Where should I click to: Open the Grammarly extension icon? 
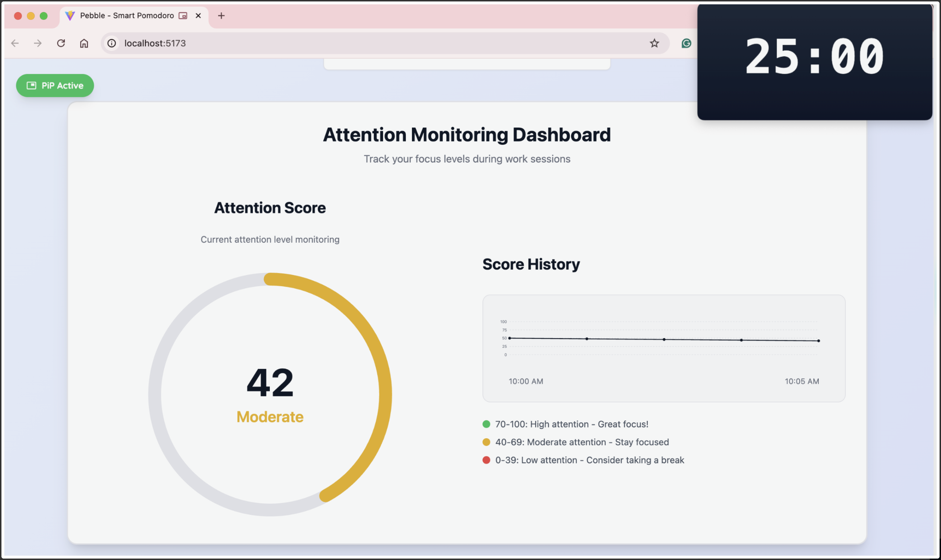(x=686, y=43)
